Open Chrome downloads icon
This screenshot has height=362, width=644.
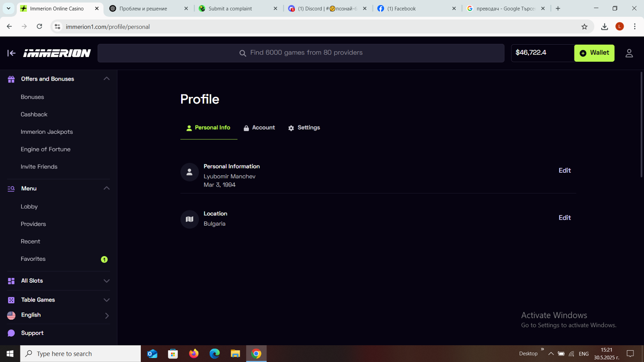coord(605,27)
